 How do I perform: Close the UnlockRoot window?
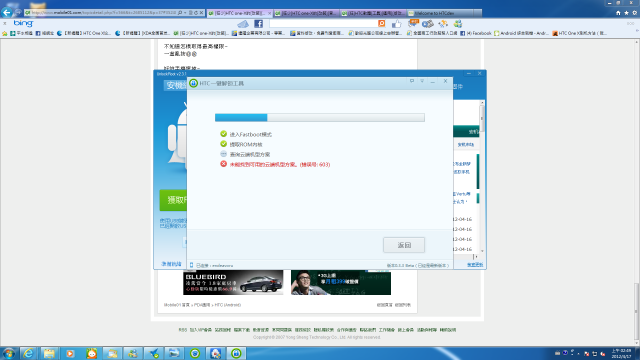(x=480, y=73)
